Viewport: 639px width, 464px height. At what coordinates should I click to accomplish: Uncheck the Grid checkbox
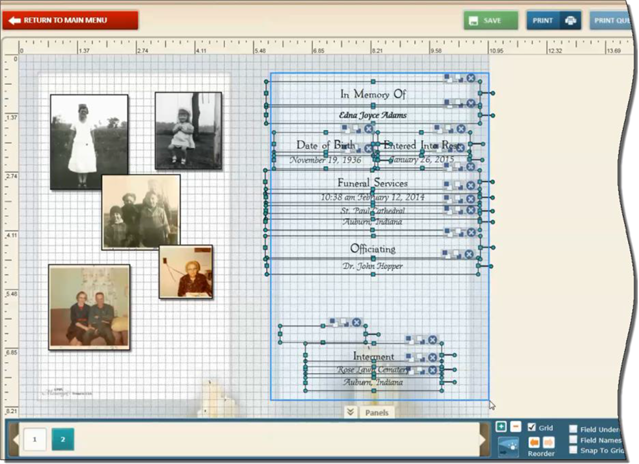click(532, 427)
